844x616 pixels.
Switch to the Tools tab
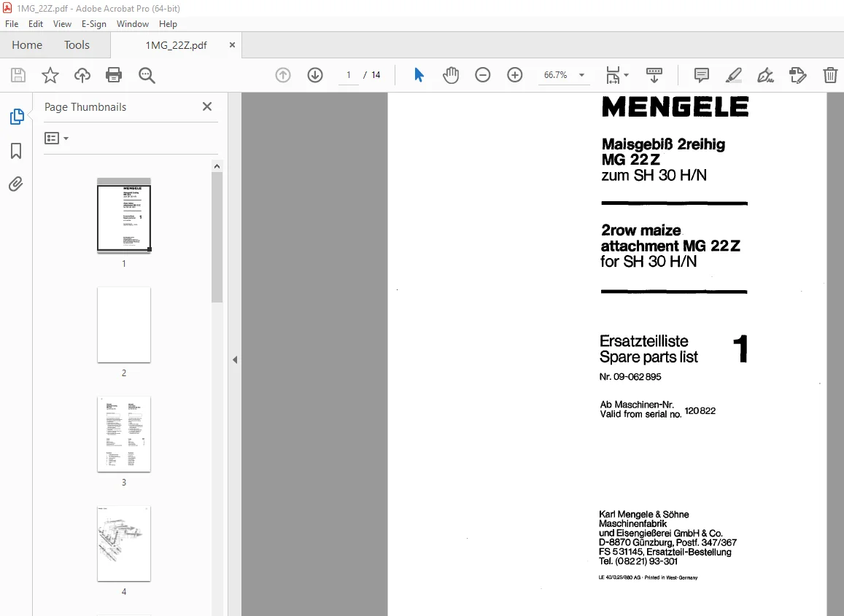click(x=77, y=44)
